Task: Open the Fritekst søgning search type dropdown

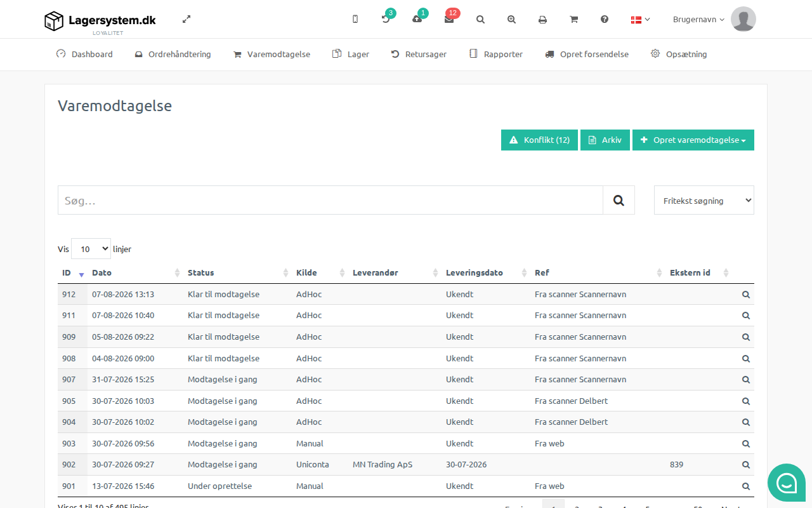Action: click(x=704, y=200)
